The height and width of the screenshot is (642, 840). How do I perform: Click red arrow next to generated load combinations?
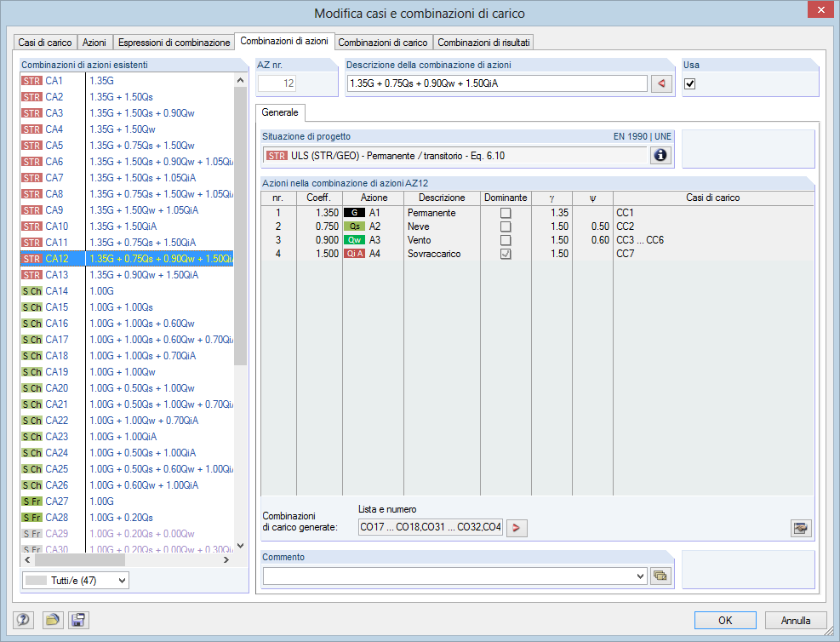[x=517, y=528]
